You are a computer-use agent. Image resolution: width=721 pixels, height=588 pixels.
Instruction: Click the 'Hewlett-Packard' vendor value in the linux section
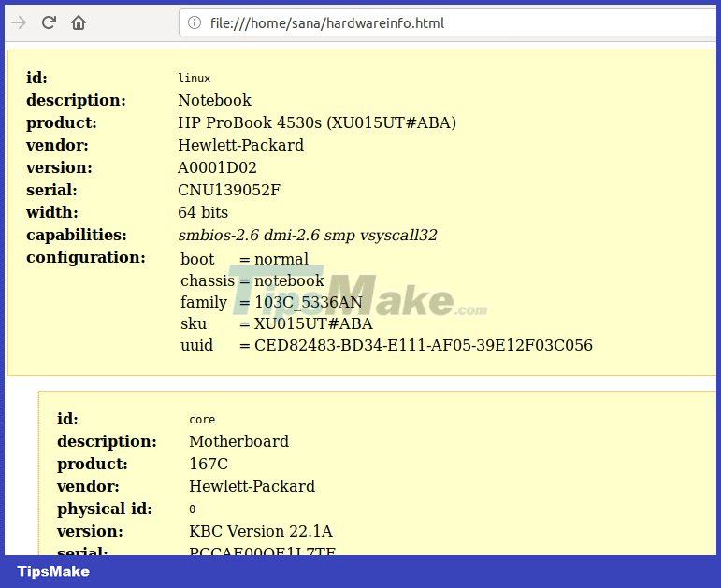tap(241, 145)
